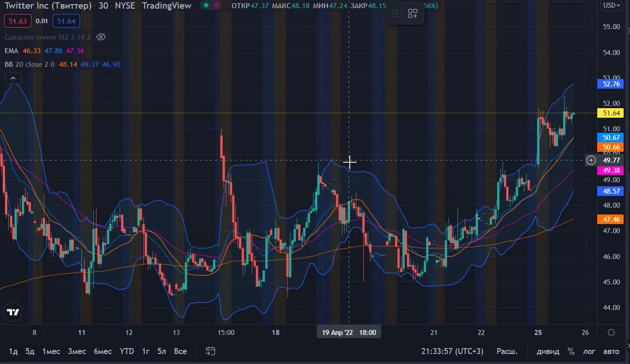Select the YTD time range
630x364 pixels.
click(x=127, y=351)
